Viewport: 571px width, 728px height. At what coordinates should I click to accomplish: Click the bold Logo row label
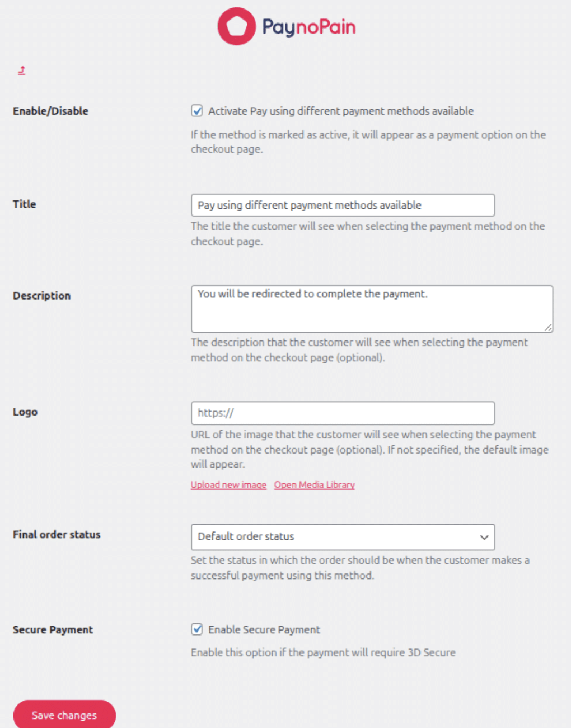click(25, 412)
